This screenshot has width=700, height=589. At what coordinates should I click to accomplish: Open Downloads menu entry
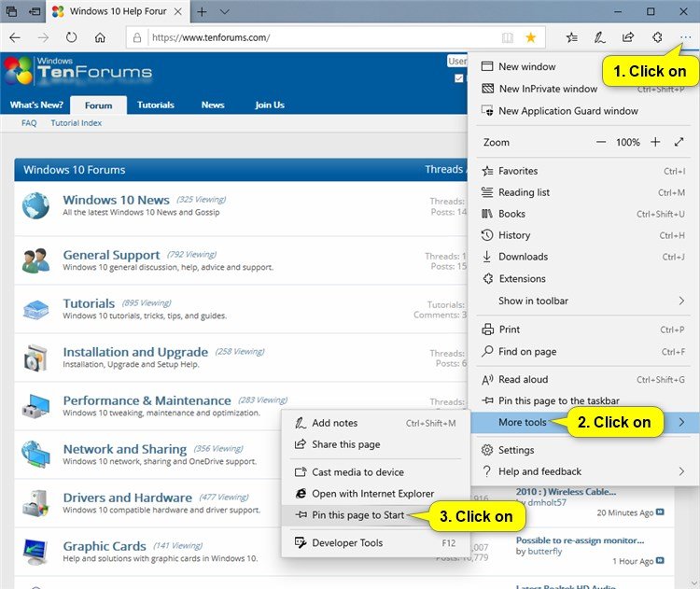pyautogui.click(x=582, y=257)
